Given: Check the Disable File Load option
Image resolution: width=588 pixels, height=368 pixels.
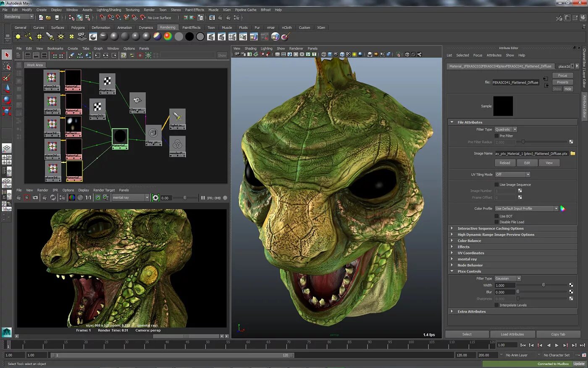Looking at the screenshot, I should (x=497, y=222).
